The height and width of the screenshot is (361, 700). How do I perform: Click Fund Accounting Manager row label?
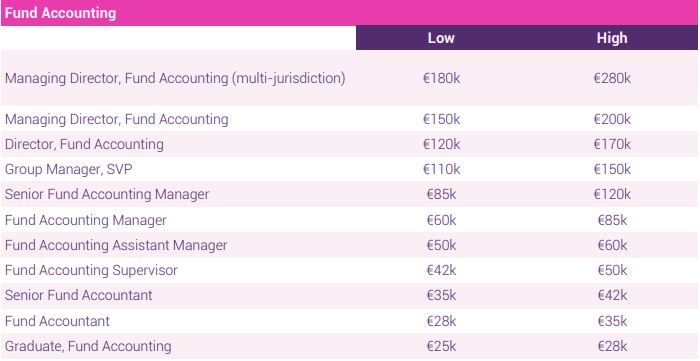click(86, 220)
